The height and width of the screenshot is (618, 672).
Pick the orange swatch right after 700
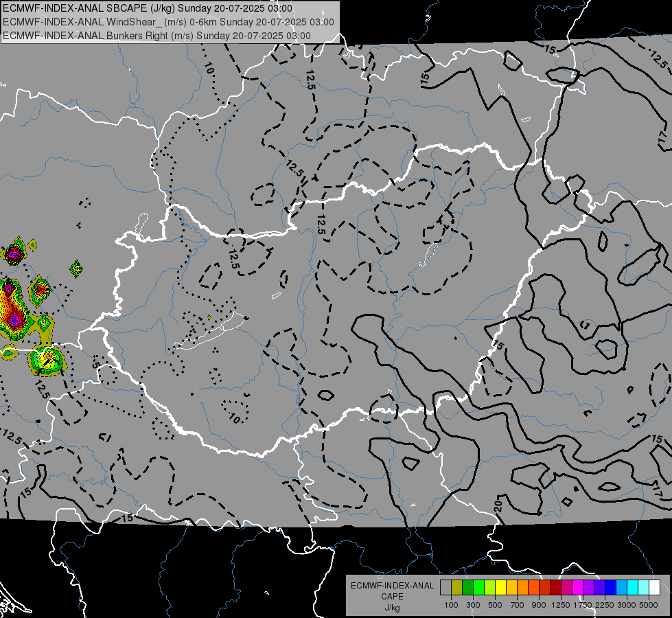[x=523, y=588]
